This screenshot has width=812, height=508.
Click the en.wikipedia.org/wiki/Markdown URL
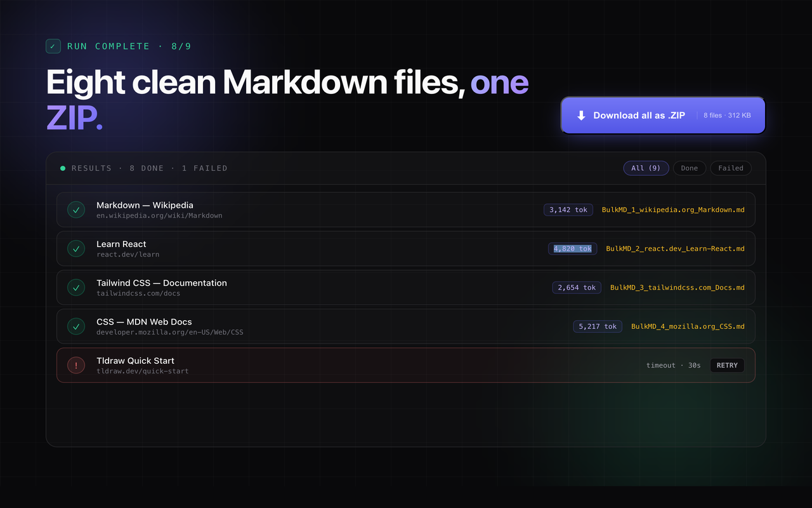(x=159, y=216)
